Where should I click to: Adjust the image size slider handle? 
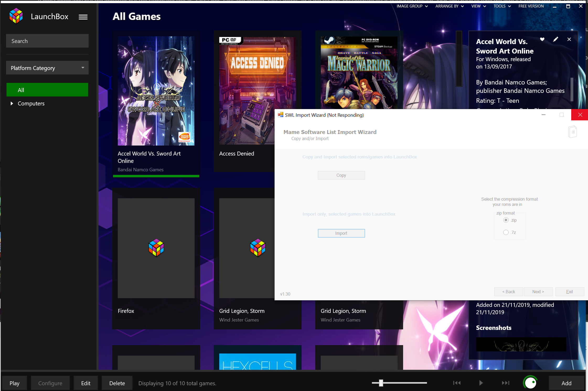[381, 383]
